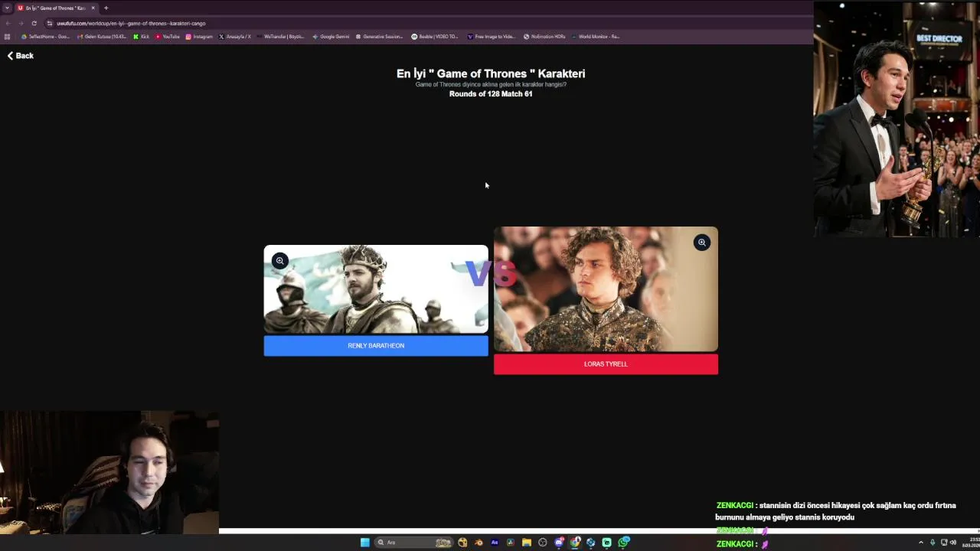This screenshot has height=551, width=980.
Task: Open the Anasayfa / X bookmark
Action: tap(234, 37)
